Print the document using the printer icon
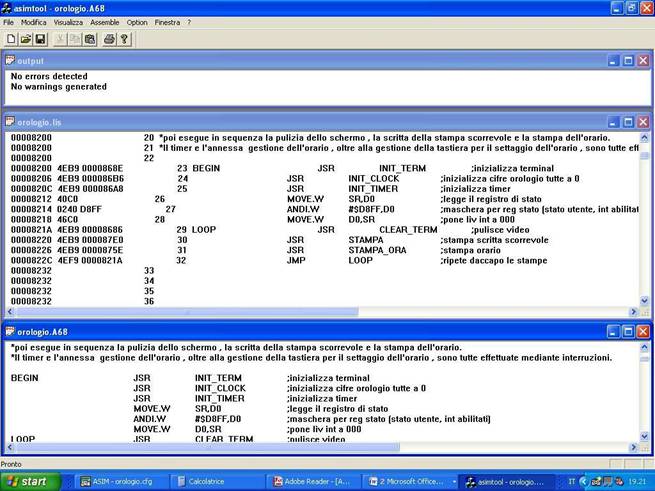Image resolution: width=655 pixels, height=491 pixels. [x=109, y=39]
